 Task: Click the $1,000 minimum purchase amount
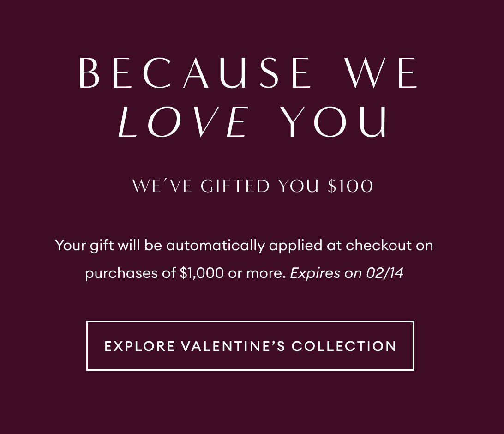coord(201,273)
